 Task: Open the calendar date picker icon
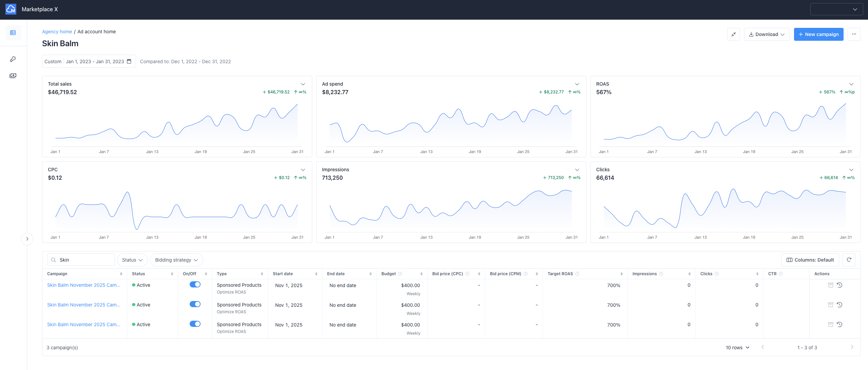[129, 61]
